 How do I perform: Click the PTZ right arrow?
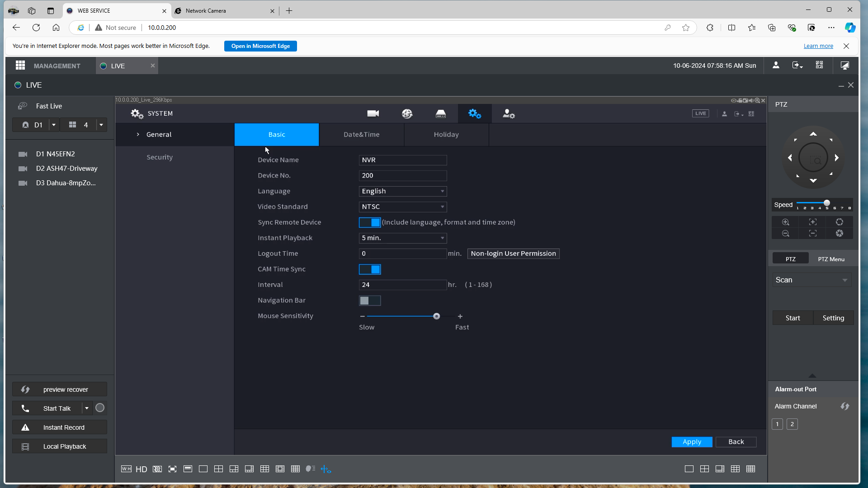[x=836, y=158]
